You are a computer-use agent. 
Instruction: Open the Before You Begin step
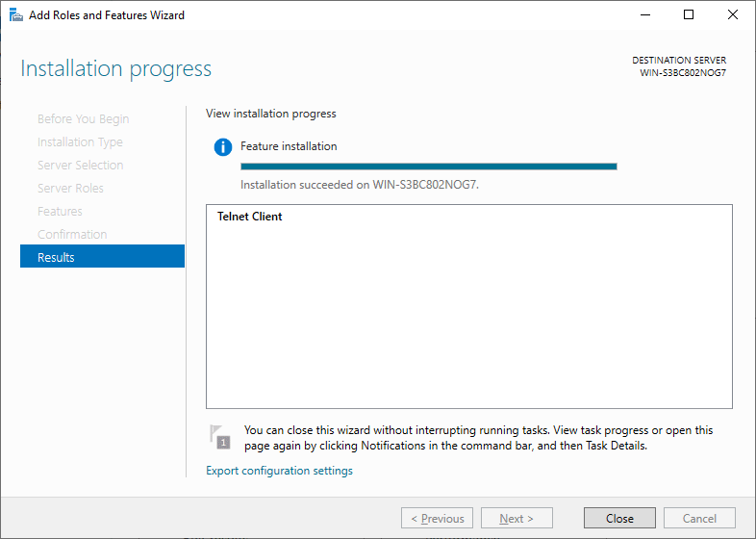click(84, 118)
